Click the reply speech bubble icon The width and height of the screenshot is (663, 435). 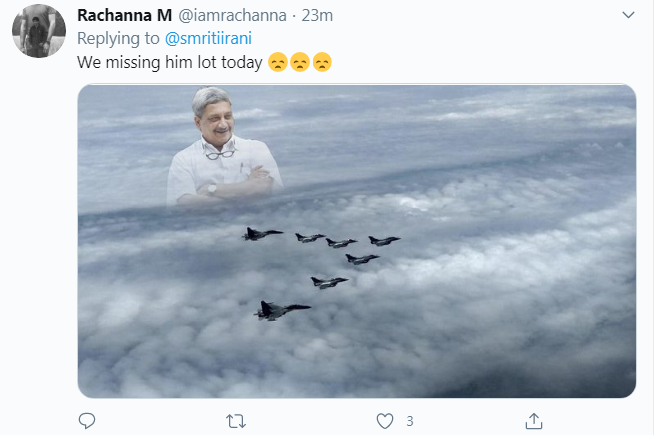point(87,420)
